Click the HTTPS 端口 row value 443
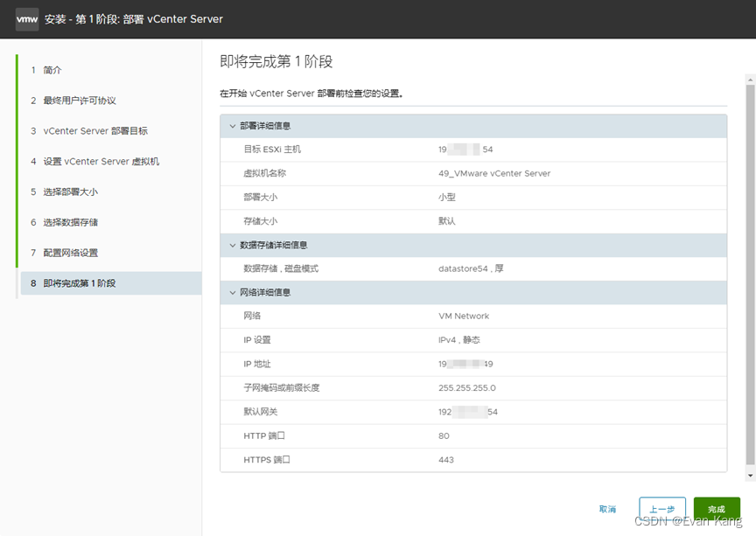 (446, 460)
